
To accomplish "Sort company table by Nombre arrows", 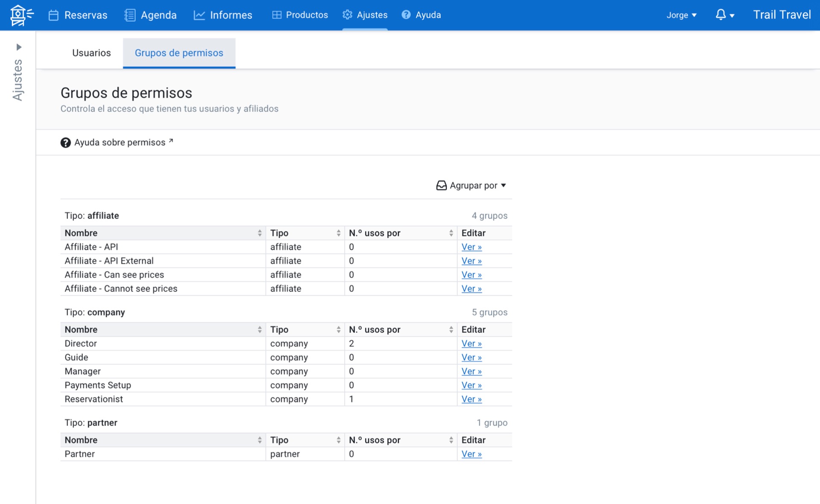I will click(x=260, y=329).
